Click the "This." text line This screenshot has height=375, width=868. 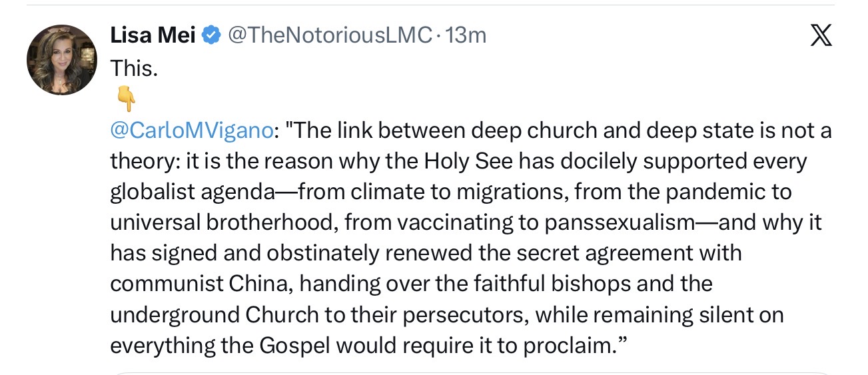[134, 67]
